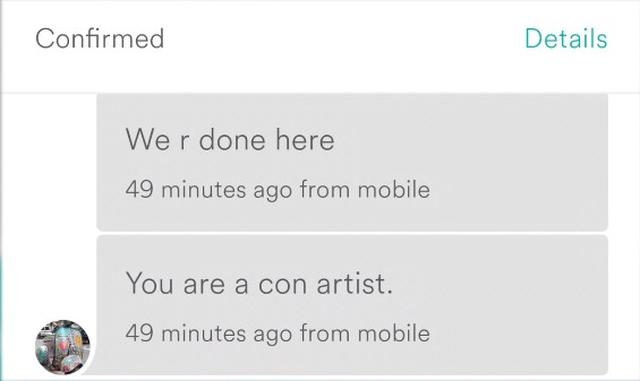Click 'from mobile' in the first message timestamp
The width and height of the screenshot is (640, 381).
(x=365, y=189)
